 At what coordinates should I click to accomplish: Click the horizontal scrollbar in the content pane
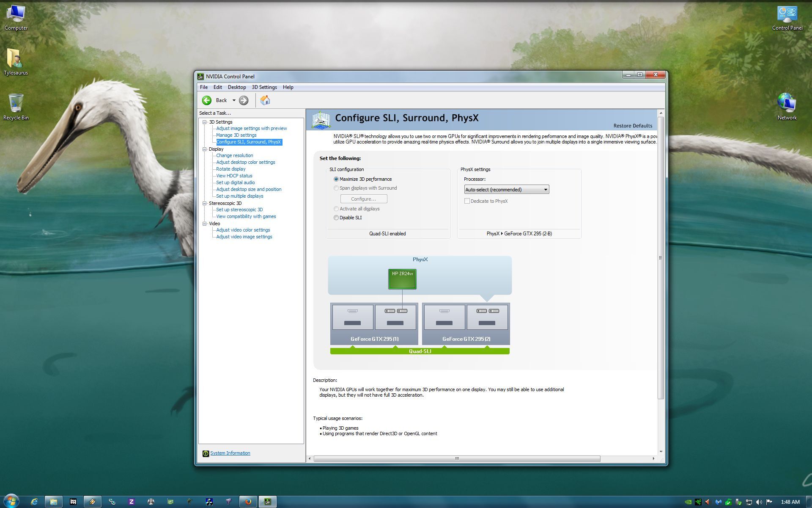pos(457,459)
